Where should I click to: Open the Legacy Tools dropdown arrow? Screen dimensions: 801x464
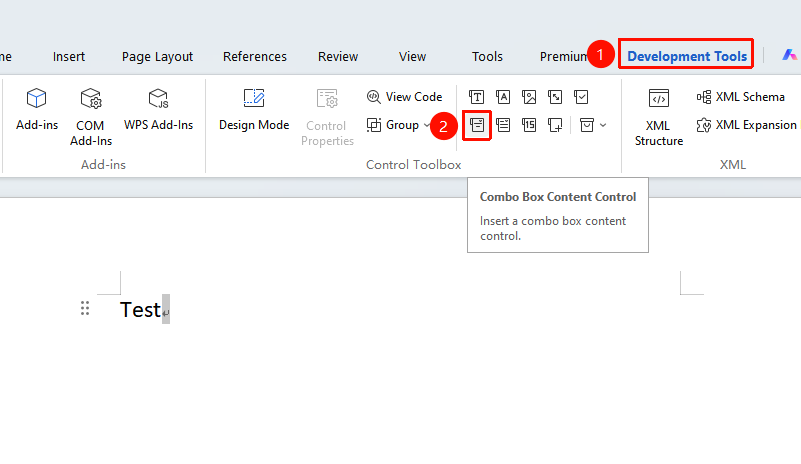(x=603, y=125)
